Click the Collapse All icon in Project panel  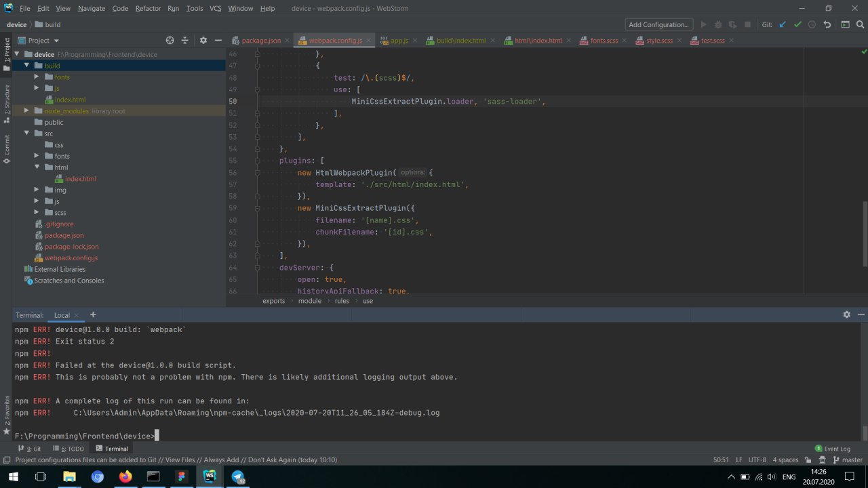pyautogui.click(x=185, y=41)
